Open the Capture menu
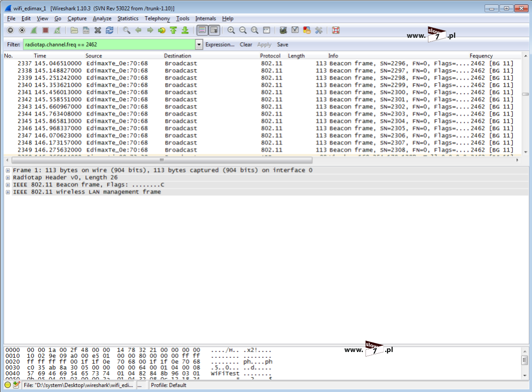Screen dimensions: 532x392 point(77,18)
